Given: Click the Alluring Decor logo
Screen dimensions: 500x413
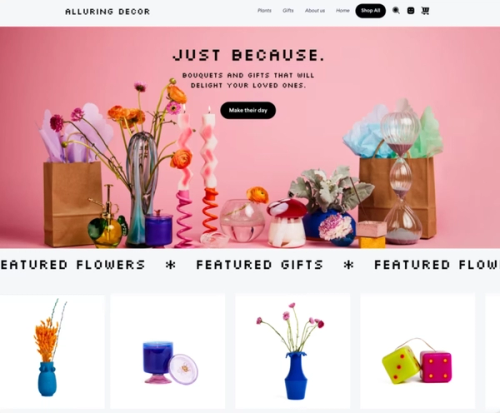Looking at the screenshot, I should (107, 12).
